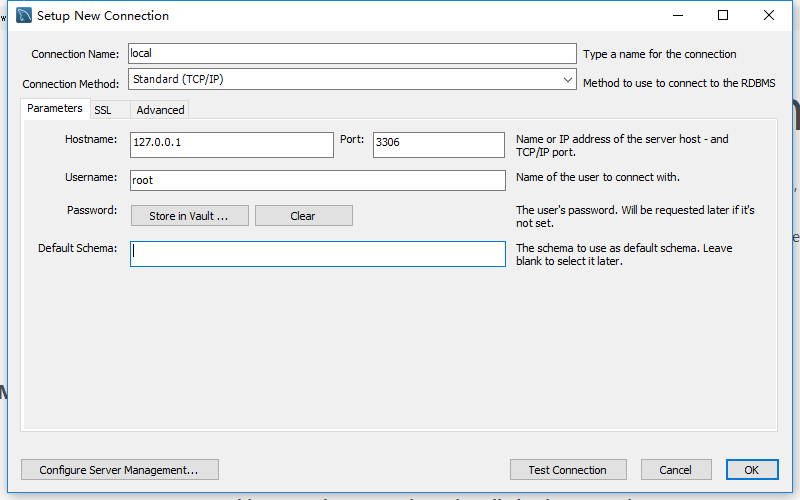
Task: Click 'Type a name for the connection' hint
Action: pos(660,54)
